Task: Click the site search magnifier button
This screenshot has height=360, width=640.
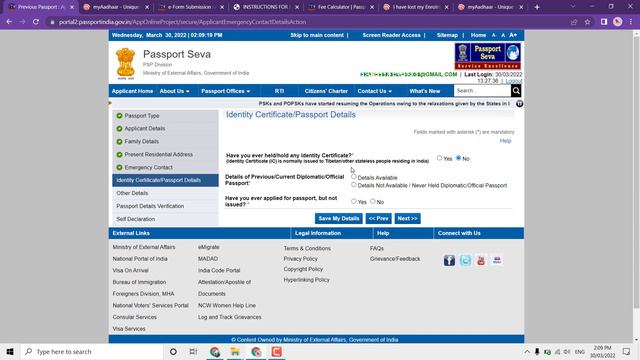Action: (516, 91)
